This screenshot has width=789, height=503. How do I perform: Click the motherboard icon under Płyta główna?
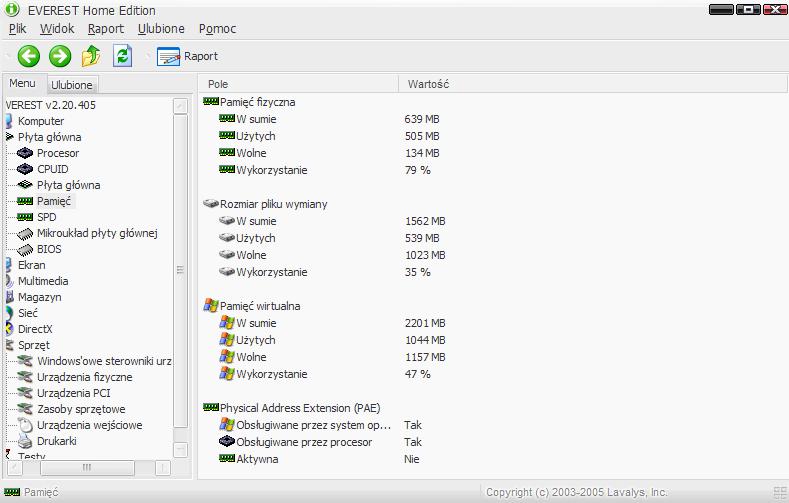point(25,185)
